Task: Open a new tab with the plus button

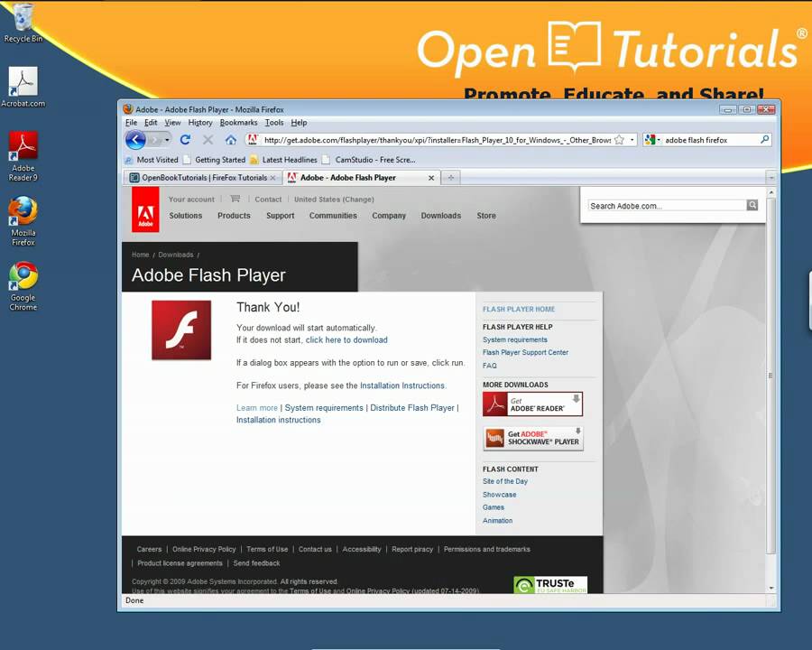Action: [x=451, y=177]
